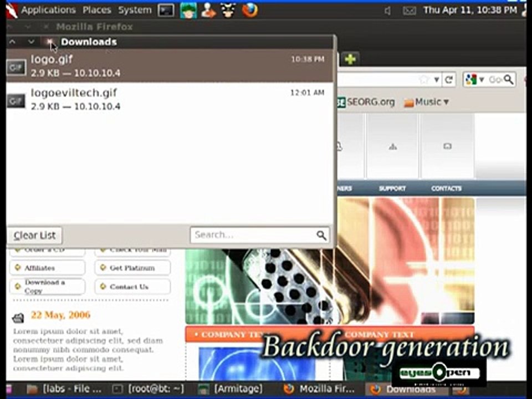Open the URL bar history dropdown

tap(437, 80)
